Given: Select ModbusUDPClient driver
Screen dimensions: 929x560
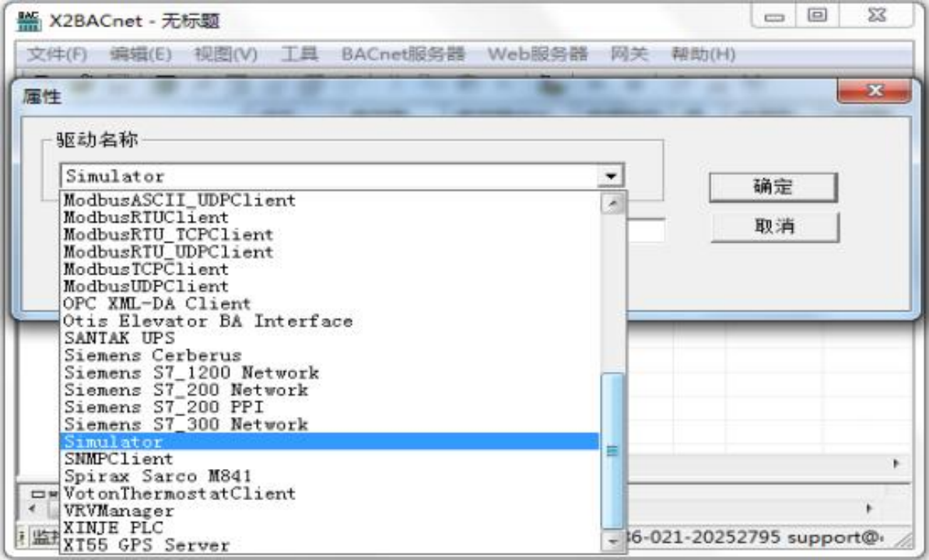Looking at the screenshot, I should point(331,286).
